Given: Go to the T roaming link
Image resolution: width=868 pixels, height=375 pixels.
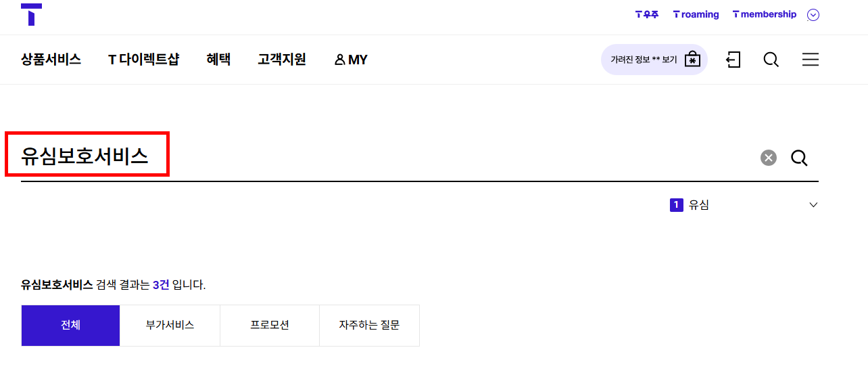Looking at the screenshot, I should (696, 14).
